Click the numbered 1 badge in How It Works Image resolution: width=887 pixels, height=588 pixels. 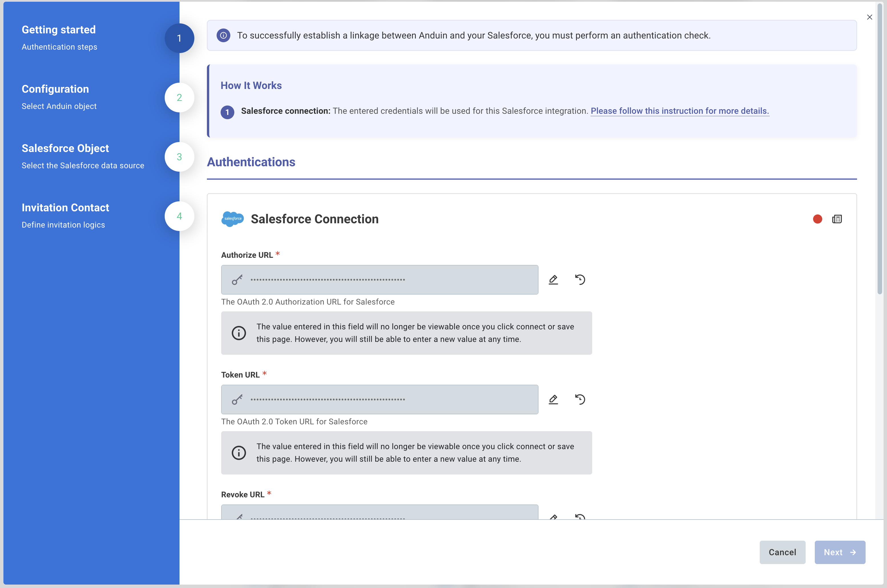pos(227,112)
